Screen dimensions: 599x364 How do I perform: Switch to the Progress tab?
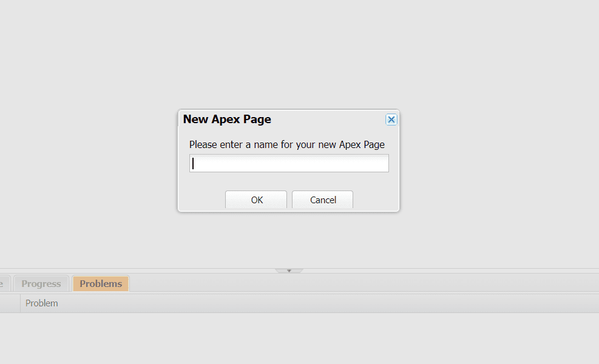(x=41, y=283)
